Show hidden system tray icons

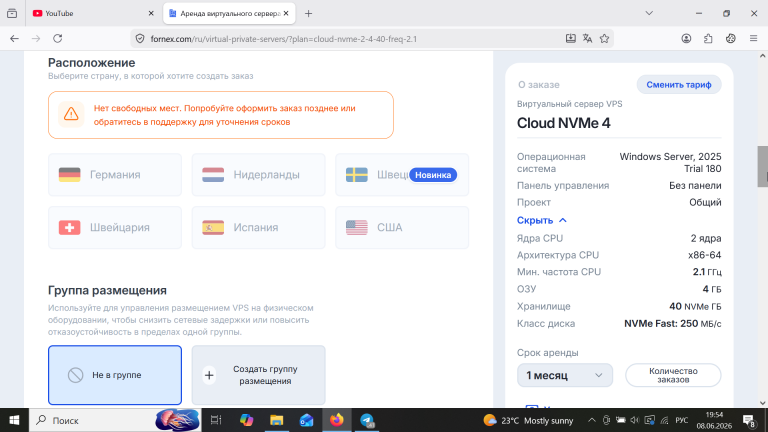(592, 420)
